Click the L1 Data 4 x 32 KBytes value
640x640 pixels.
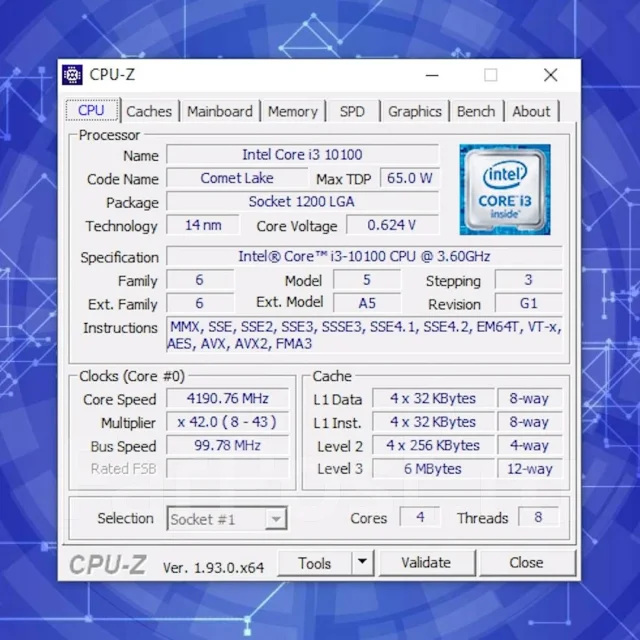coord(433,398)
